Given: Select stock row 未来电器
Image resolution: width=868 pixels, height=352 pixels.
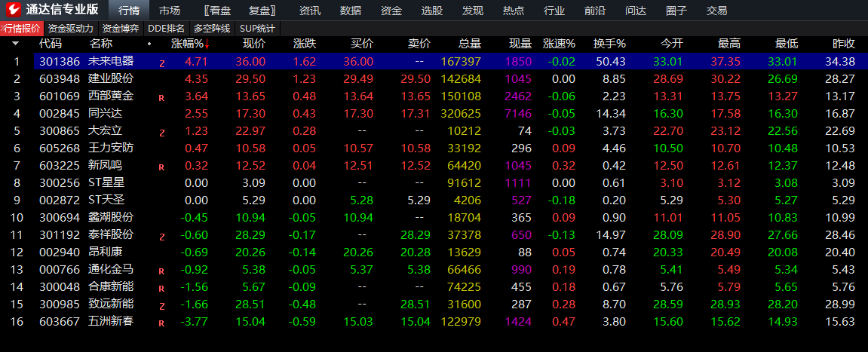Looking at the screenshot, I should tap(451, 62).
